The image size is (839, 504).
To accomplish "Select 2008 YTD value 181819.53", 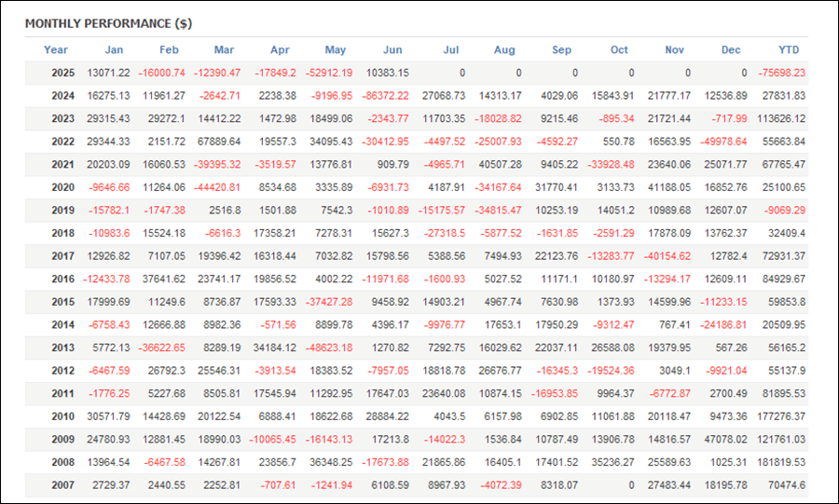I will (781, 462).
